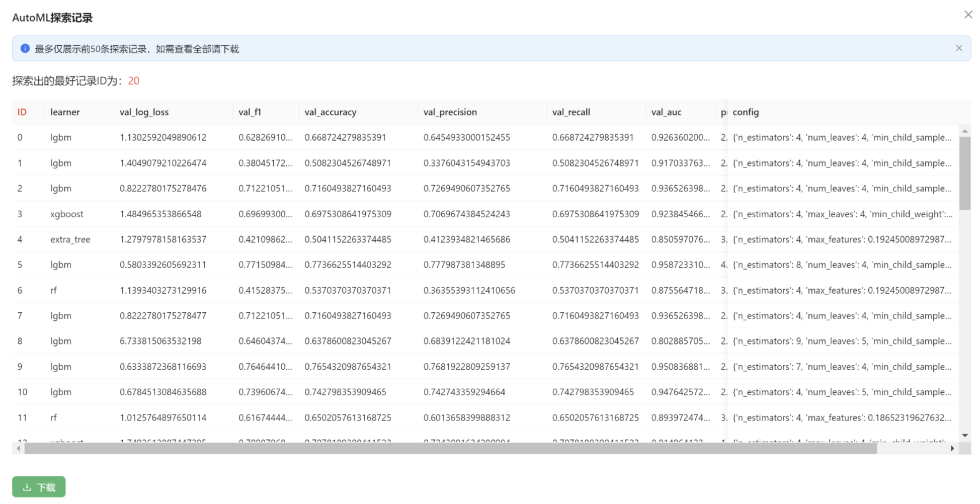Click the config cell of row 5
Screen dimensions: 980x504
(x=841, y=265)
